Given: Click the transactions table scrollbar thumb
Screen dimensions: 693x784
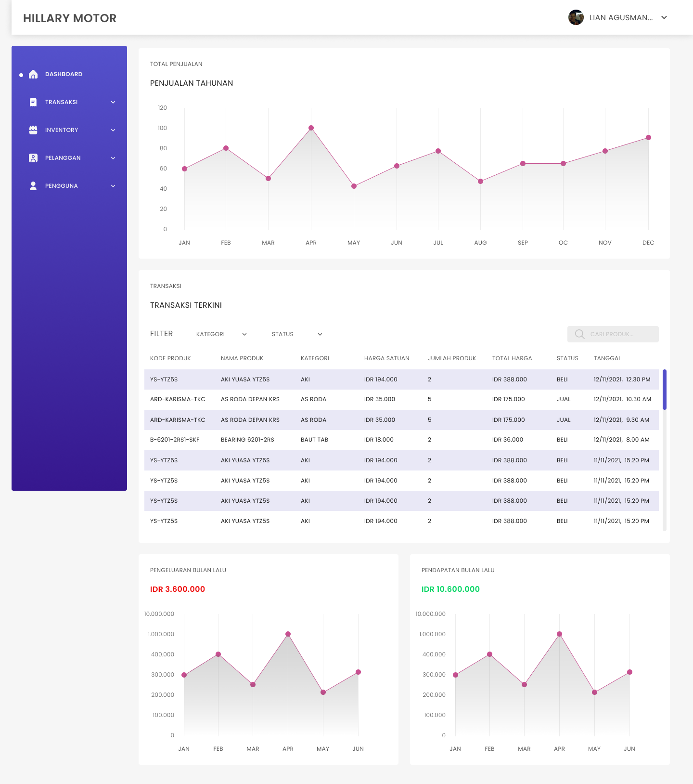Looking at the screenshot, I should coord(665,389).
